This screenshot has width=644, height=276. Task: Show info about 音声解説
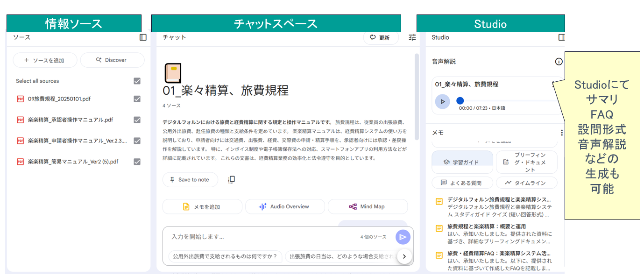[x=559, y=62]
